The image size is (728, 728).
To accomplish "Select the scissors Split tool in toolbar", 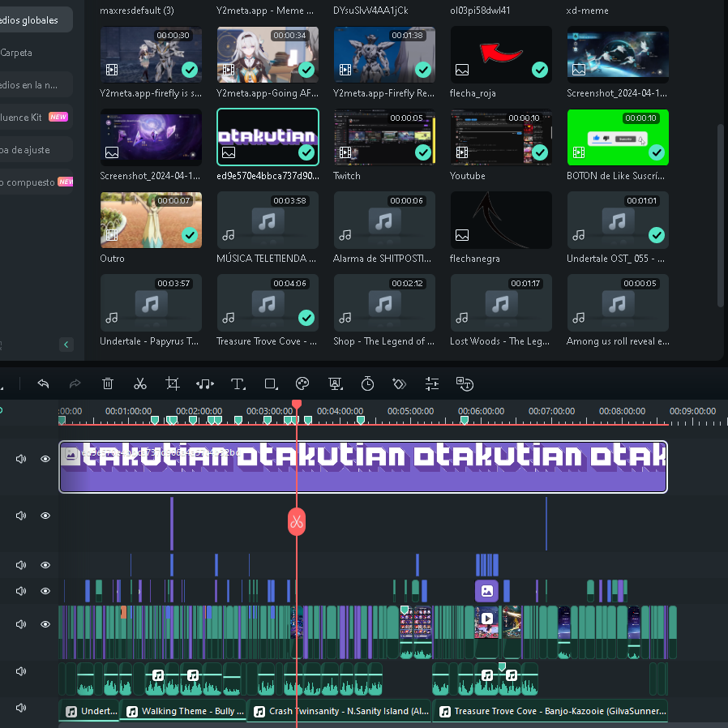I will click(x=140, y=383).
